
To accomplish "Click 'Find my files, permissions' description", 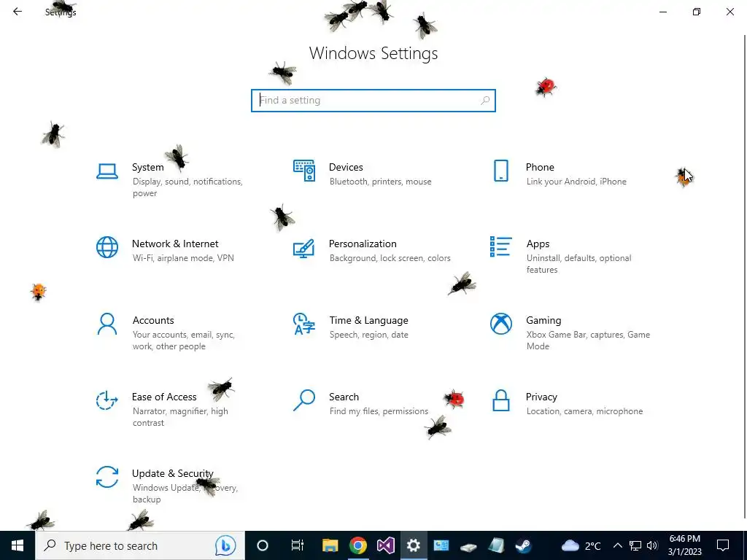I will pyautogui.click(x=379, y=411).
